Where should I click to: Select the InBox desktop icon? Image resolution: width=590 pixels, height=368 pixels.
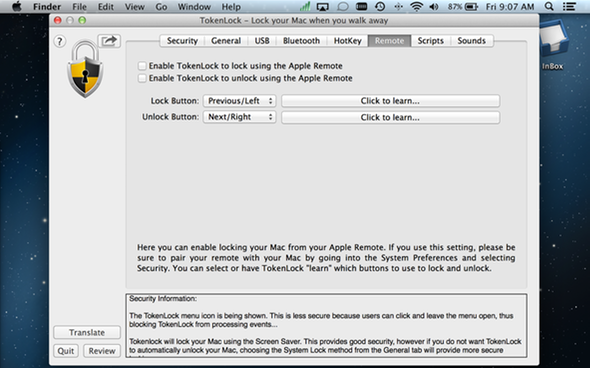pos(553,45)
